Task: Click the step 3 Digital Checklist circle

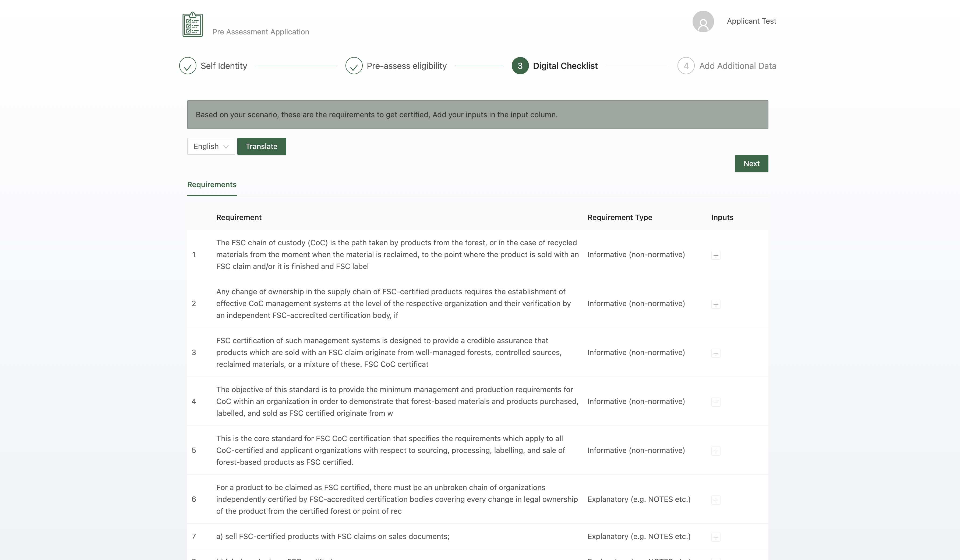Action: 520,66
